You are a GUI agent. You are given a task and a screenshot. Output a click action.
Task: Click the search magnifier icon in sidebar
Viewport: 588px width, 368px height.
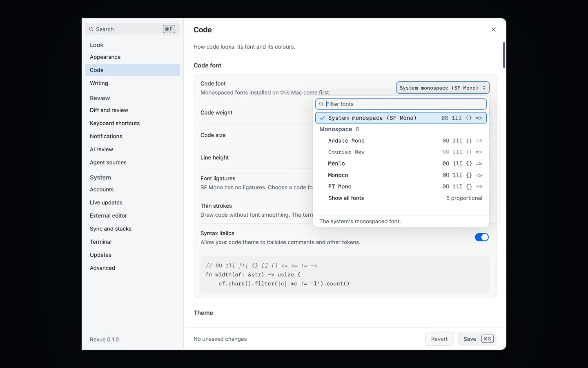(x=91, y=29)
